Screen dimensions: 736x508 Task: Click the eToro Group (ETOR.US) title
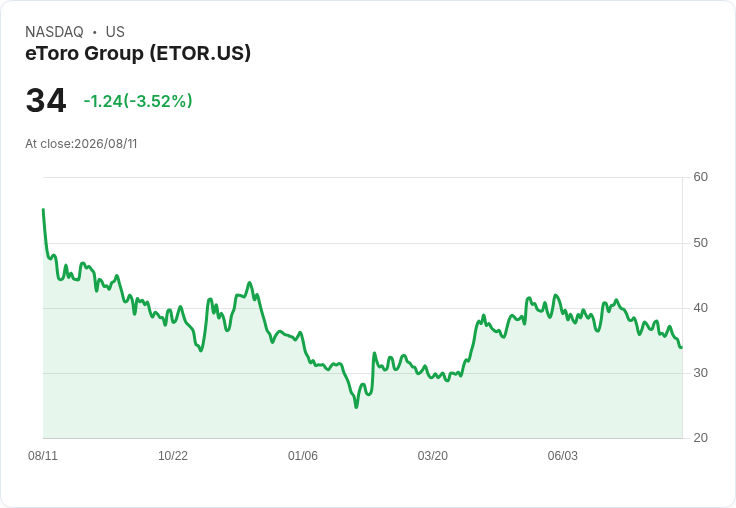tap(138, 53)
